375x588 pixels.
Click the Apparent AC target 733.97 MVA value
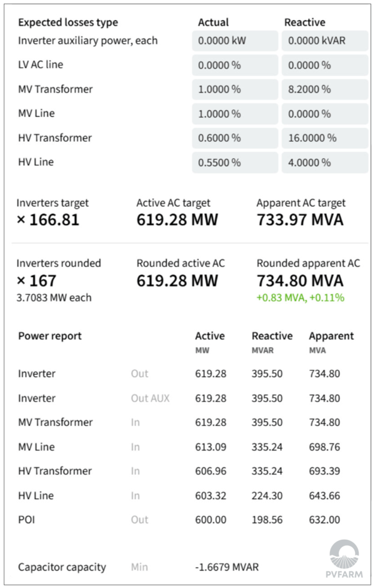coord(300,220)
